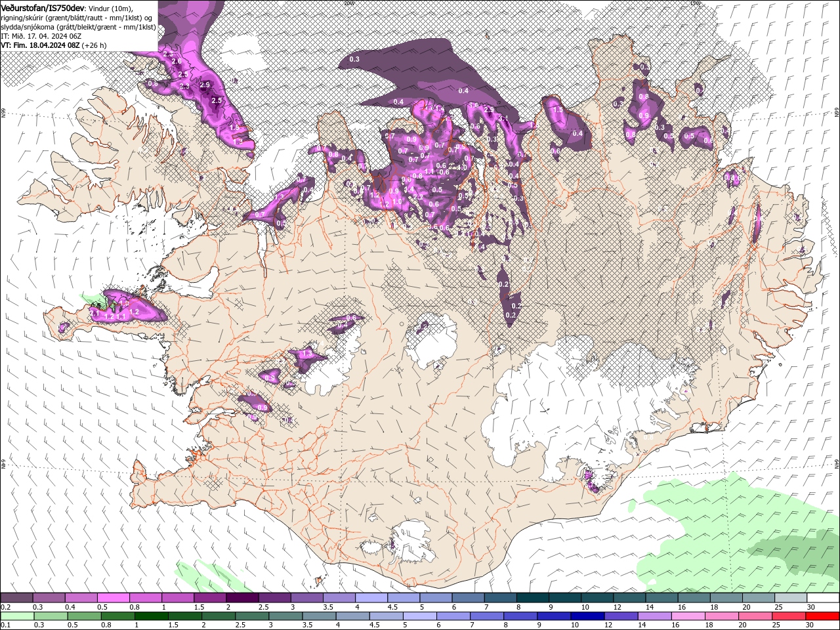
Task: Click the '20W' longitude label at top
Action: click(x=348, y=3)
